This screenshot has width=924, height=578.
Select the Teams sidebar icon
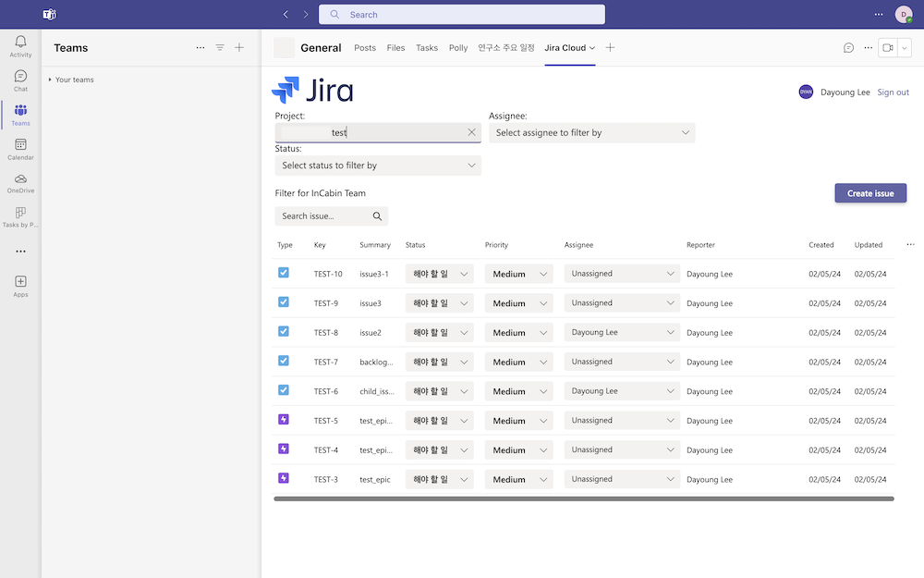(20, 115)
